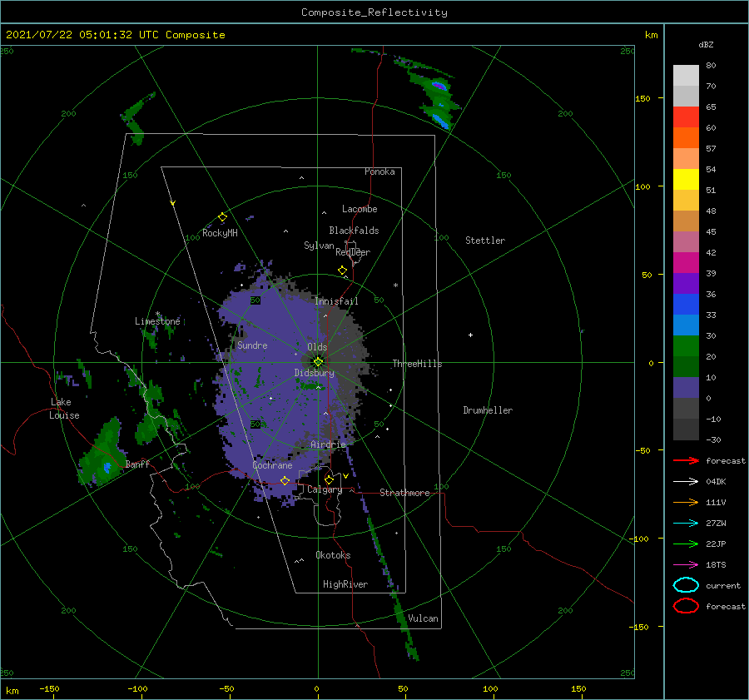Click the Calgary city label
This screenshot has width=749, height=700.
325,489
